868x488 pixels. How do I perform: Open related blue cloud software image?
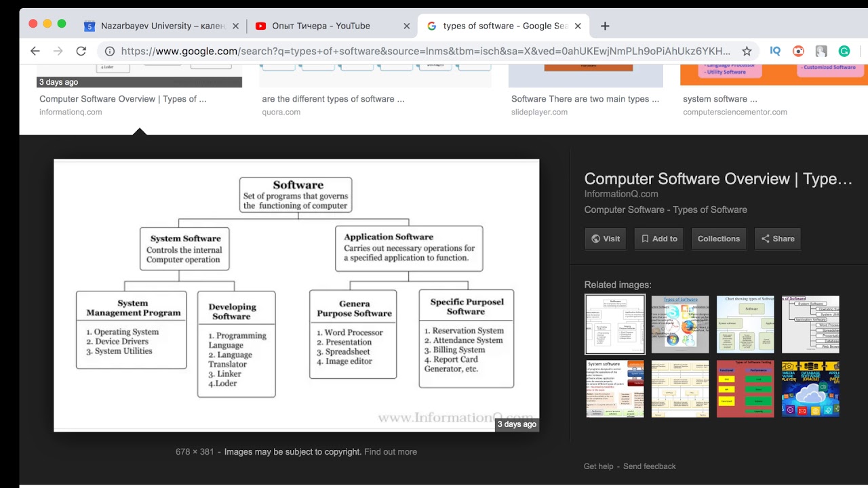click(810, 389)
